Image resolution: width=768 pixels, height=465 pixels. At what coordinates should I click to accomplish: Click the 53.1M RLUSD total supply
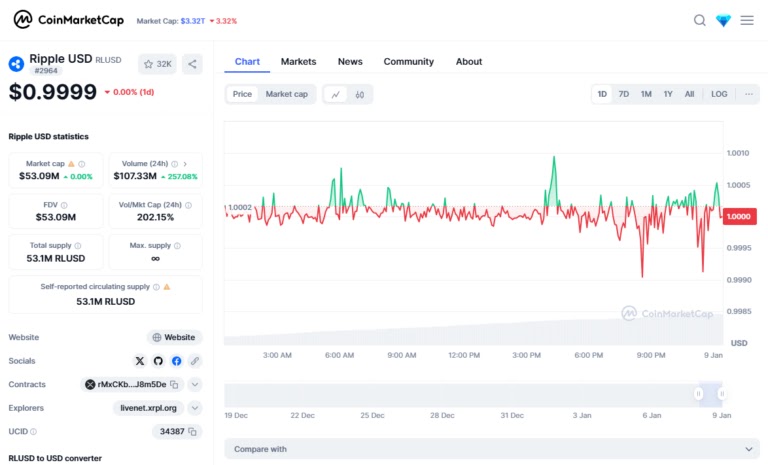tap(56, 258)
